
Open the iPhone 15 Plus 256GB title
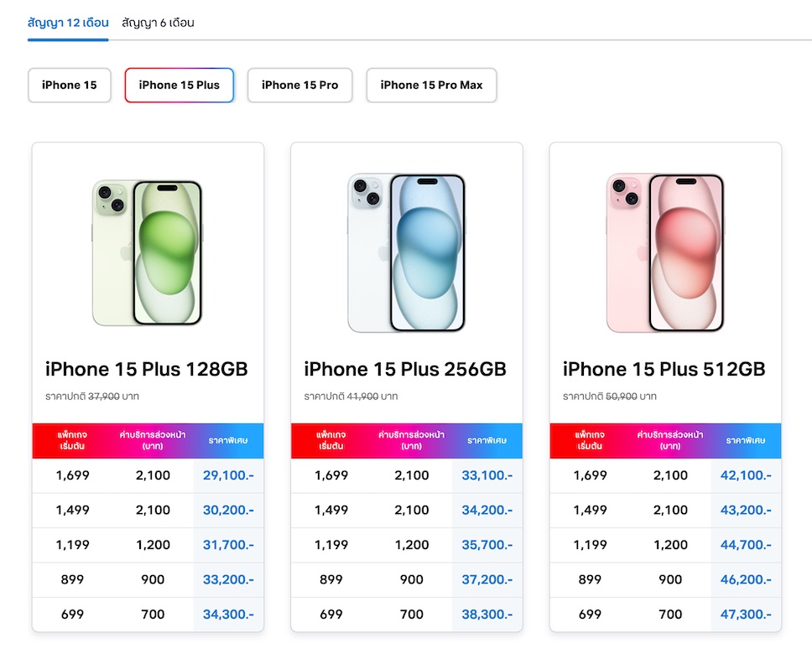click(x=405, y=370)
